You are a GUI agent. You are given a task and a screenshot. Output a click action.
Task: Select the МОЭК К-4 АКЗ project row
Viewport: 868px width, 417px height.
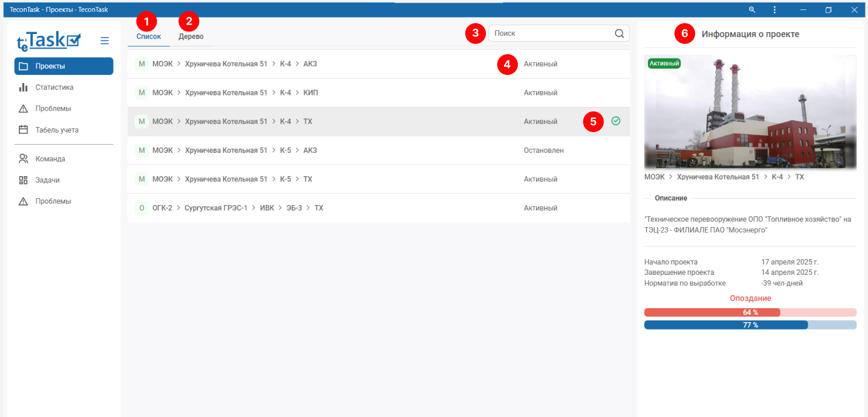pos(327,64)
